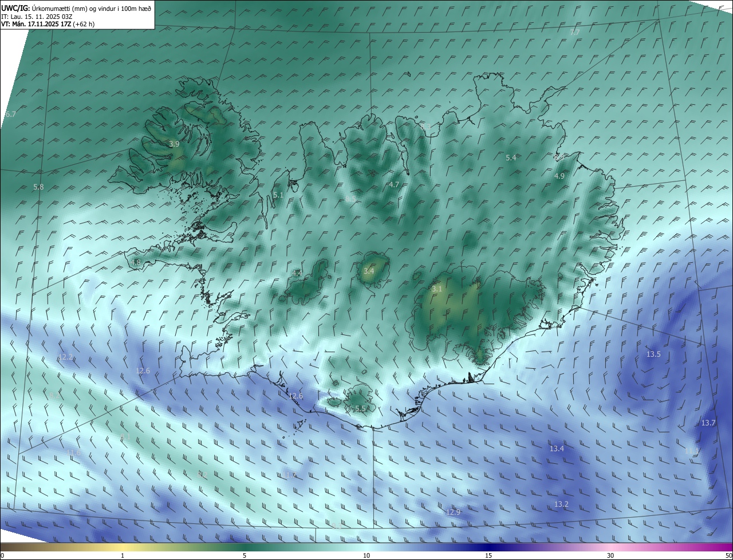Click the 12.2 value over the western sea
The width and height of the screenshot is (733, 560).
66,357
